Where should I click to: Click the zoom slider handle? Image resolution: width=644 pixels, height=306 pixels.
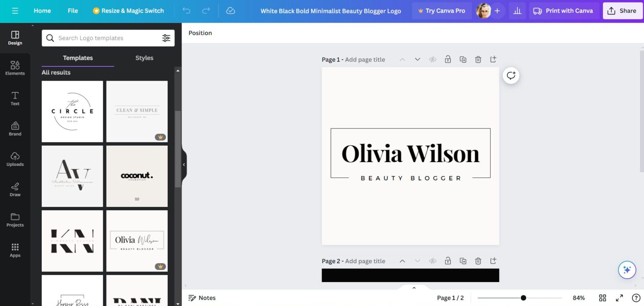click(x=523, y=298)
